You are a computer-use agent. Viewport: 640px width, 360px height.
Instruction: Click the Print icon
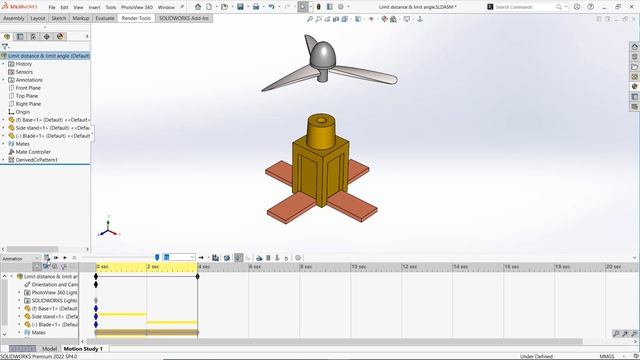click(x=256, y=7)
